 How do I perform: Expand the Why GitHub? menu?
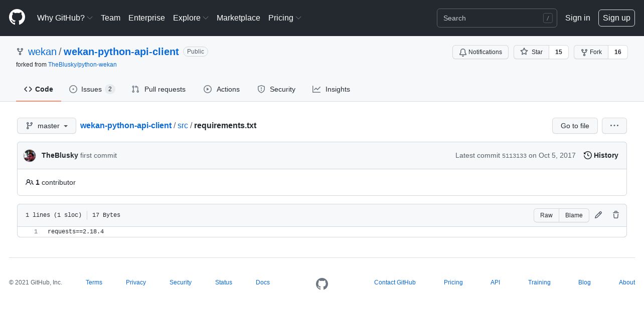coord(65,18)
